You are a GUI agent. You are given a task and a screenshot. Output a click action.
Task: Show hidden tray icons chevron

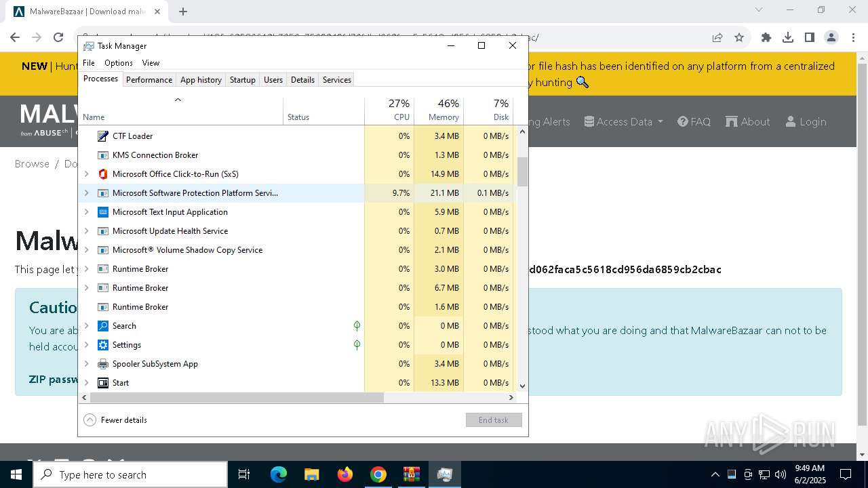715,474
